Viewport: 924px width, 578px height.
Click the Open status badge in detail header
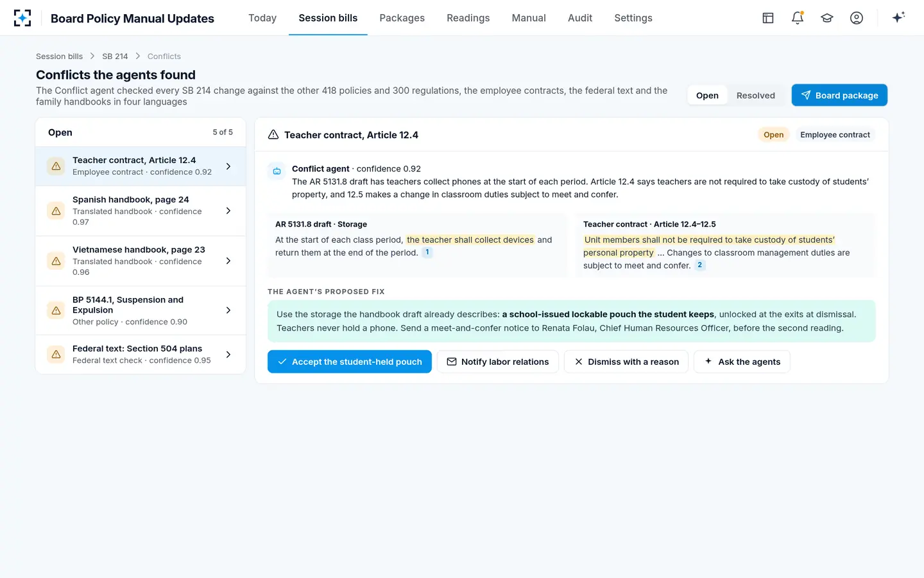pos(773,135)
